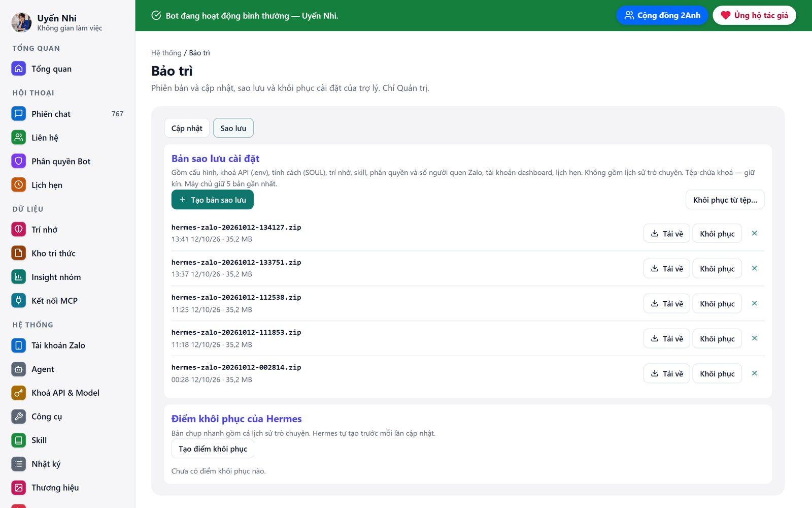The height and width of the screenshot is (508, 812).
Task: Go to Hệ thống breadcrumb link
Action: coord(166,53)
